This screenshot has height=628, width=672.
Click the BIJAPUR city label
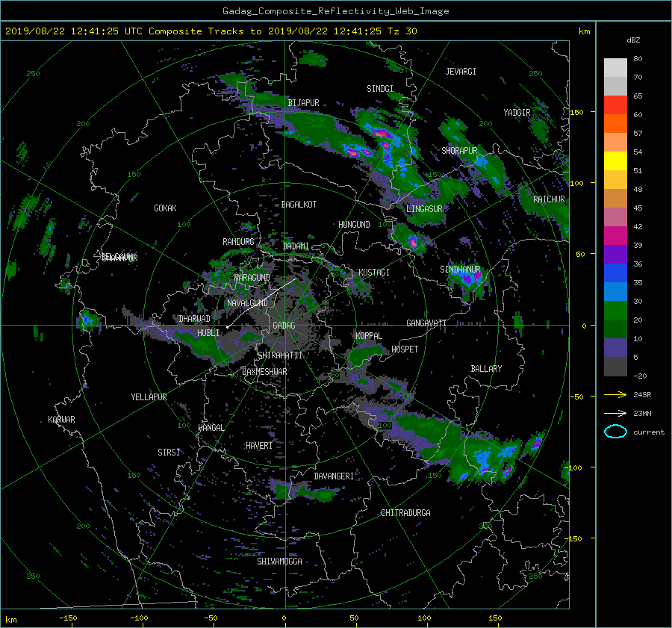pos(303,103)
